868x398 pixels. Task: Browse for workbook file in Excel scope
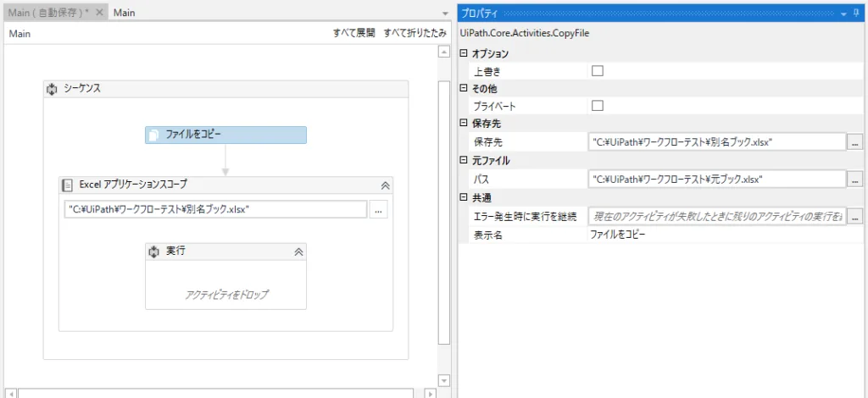tap(379, 210)
